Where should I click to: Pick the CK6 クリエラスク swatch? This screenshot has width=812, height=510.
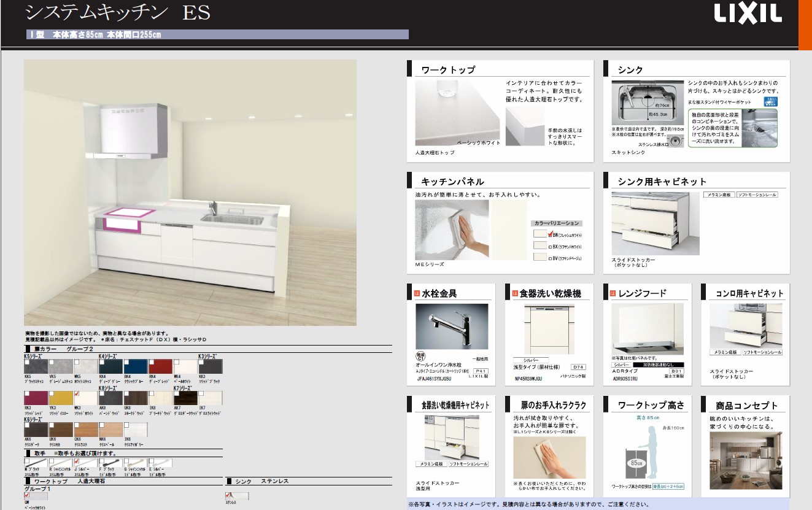85,430
